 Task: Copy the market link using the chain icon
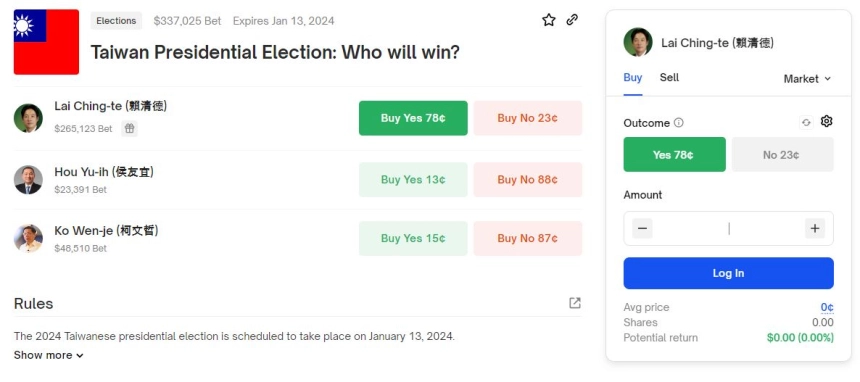pos(572,20)
